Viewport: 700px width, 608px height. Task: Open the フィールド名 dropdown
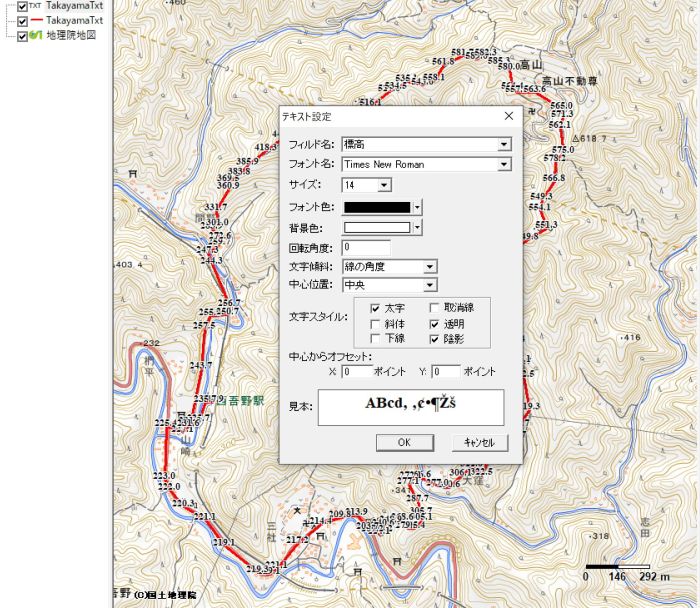pos(504,144)
